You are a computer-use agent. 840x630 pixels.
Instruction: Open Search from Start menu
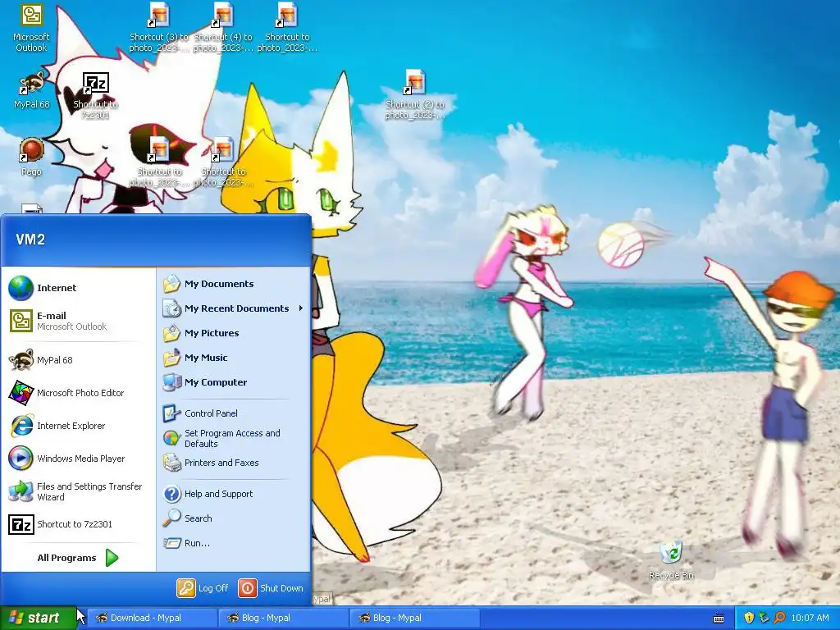tap(234, 518)
